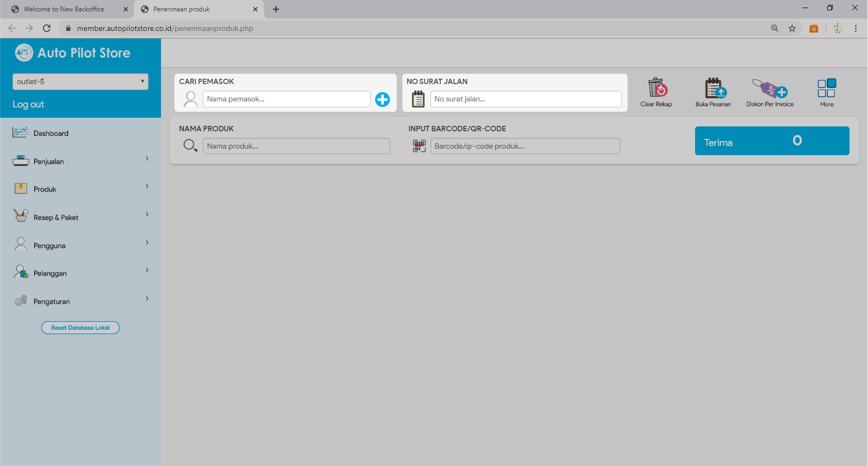The height and width of the screenshot is (466, 868).
Task: Click the surat jalan notepad icon
Action: (418, 99)
